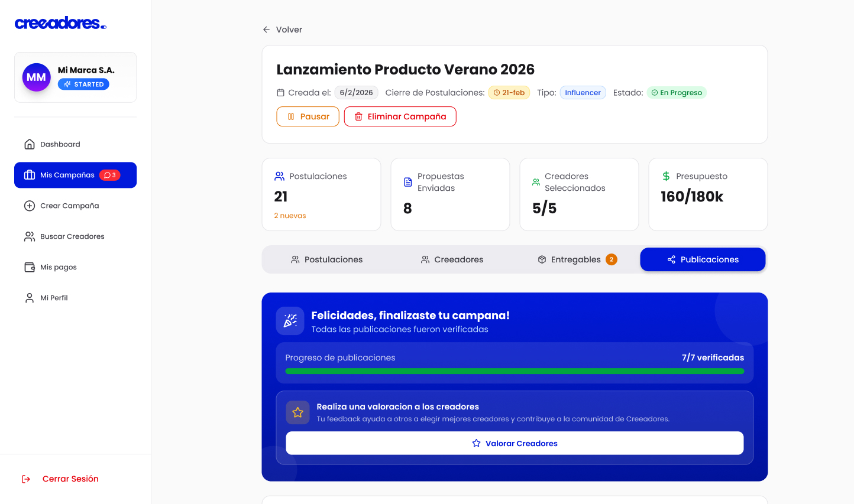
Task: Click the MM brand avatar
Action: [36, 77]
